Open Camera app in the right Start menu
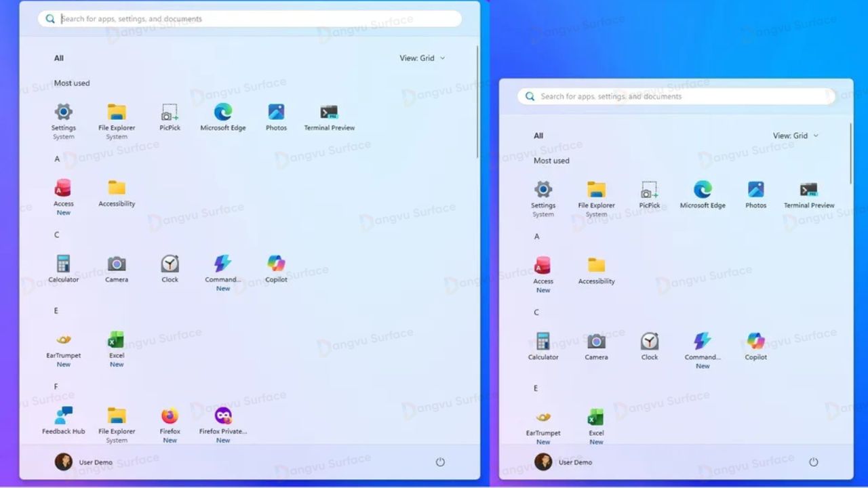 tap(596, 347)
